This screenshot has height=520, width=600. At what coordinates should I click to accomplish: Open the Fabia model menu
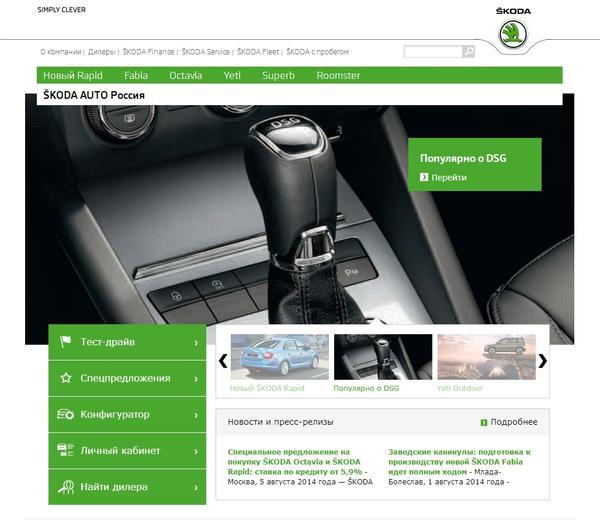click(x=136, y=75)
